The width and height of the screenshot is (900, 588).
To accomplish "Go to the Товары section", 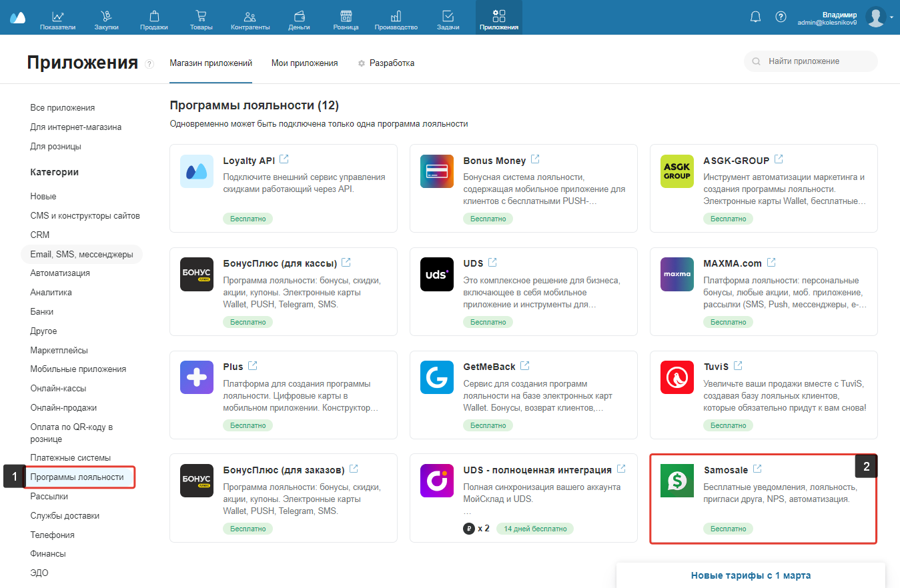I will [x=201, y=20].
